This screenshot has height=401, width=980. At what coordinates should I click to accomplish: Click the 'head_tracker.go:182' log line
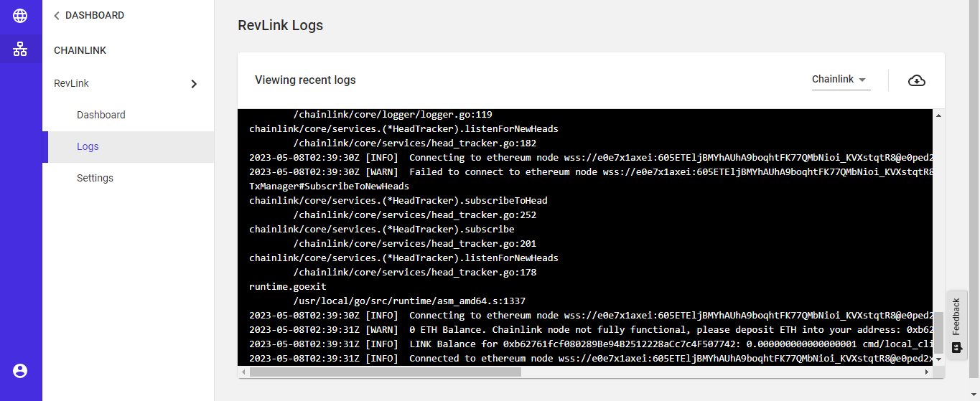[415, 143]
